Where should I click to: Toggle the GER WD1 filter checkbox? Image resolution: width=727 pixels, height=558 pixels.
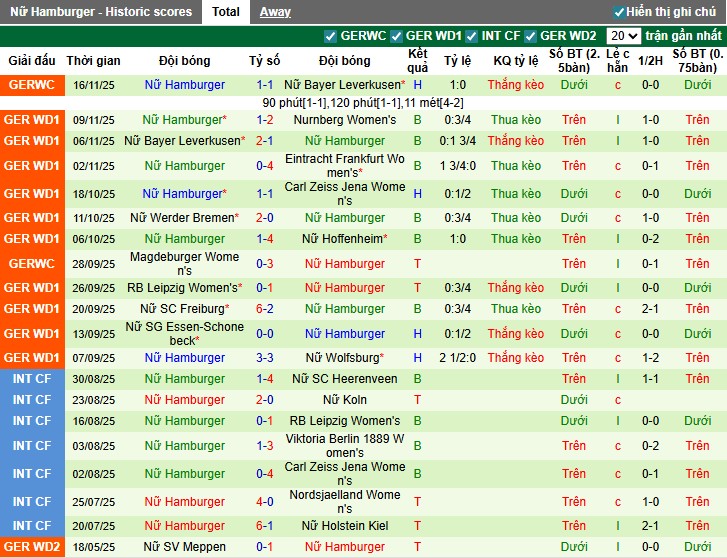pyautogui.click(x=396, y=36)
